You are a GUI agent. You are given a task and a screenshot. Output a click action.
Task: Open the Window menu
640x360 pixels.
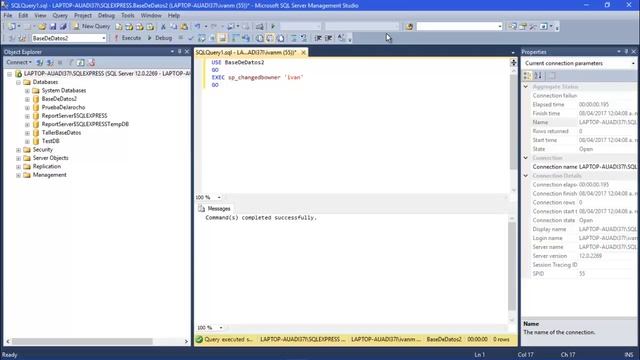[151, 16]
